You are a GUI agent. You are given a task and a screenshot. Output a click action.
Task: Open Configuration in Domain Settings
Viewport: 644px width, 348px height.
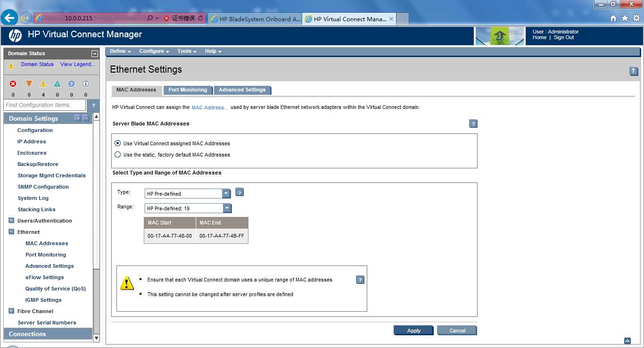(35, 130)
